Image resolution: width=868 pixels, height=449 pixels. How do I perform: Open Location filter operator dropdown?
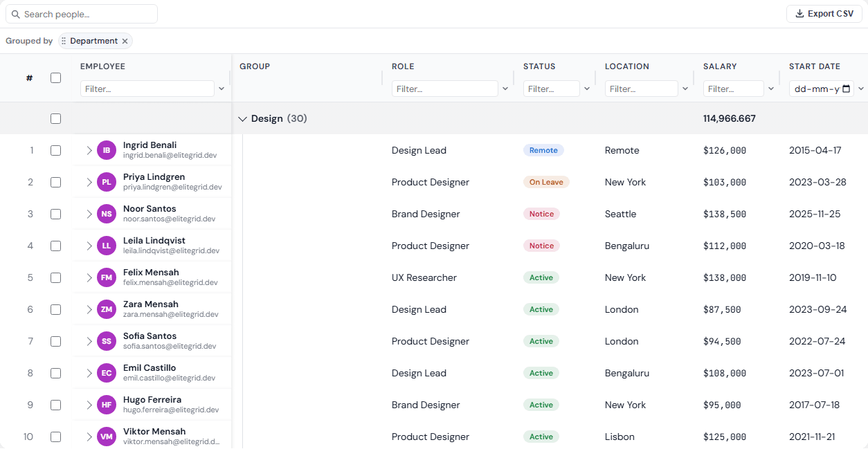point(685,89)
